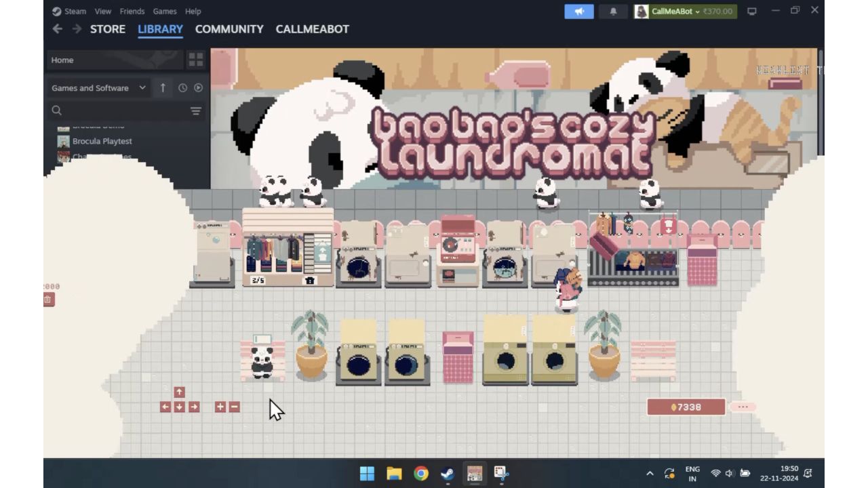This screenshot has width=868, height=488.
Task: Toggle the ready-to-play filter icon
Action: click(198, 87)
